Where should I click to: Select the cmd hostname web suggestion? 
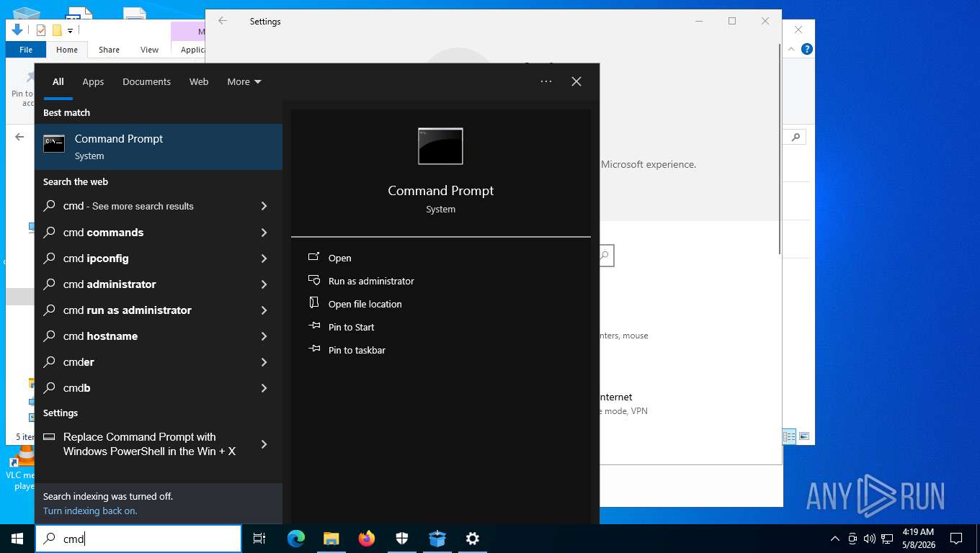click(159, 336)
